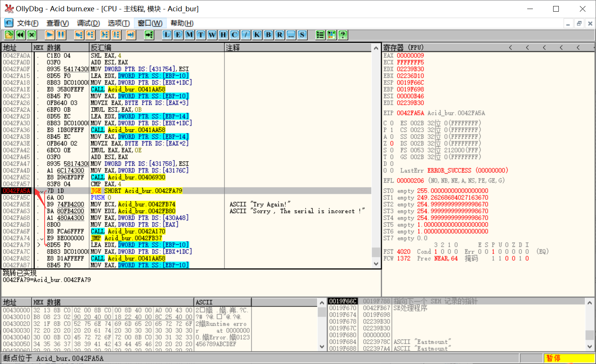
Task: Select the PUSH 0 instruction line
Action: click(x=101, y=198)
